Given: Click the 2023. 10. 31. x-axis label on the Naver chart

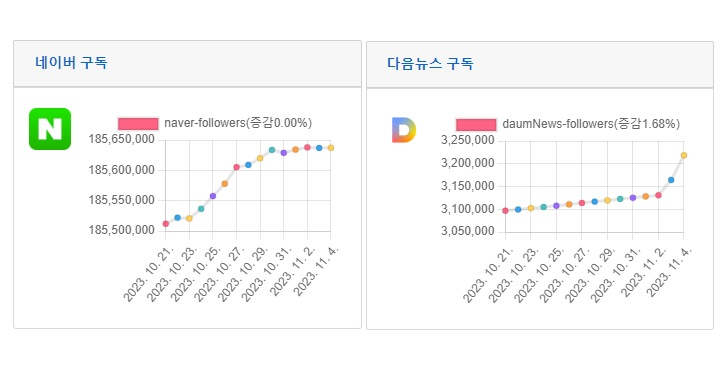Looking at the screenshot, I should [x=267, y=275].
